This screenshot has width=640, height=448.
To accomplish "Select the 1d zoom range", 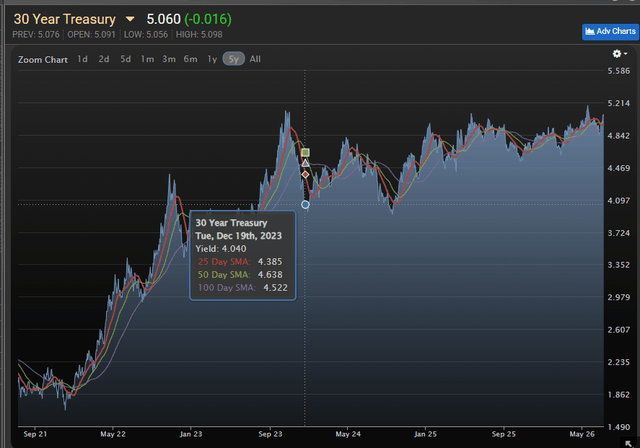I will pyautogui.click(x=82, y=59).
